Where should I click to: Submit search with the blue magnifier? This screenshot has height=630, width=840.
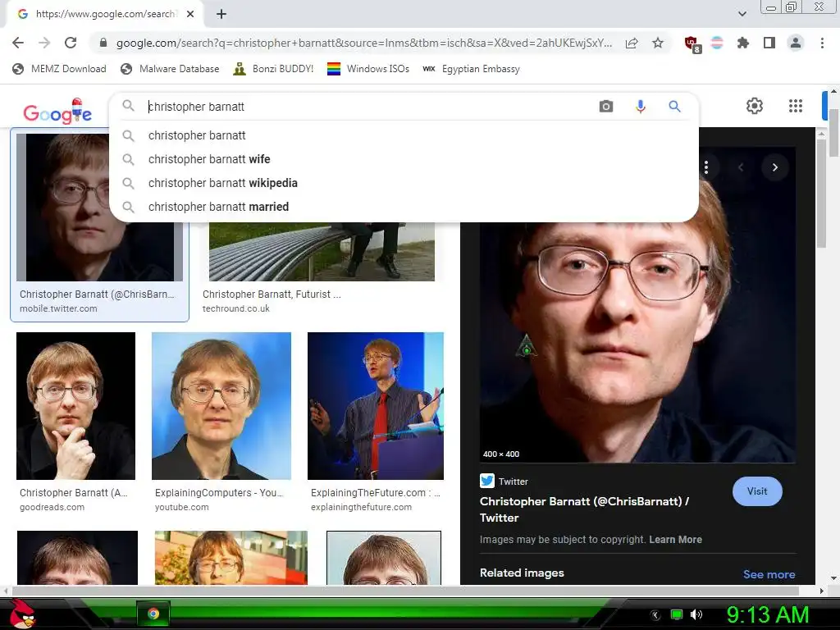coord(674,106)
